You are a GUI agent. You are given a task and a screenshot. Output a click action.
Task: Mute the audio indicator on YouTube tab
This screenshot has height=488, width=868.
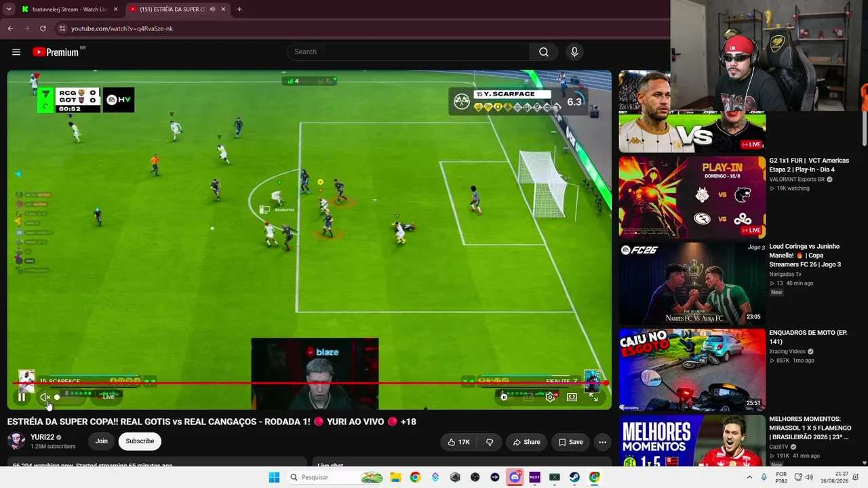[212, 9]
